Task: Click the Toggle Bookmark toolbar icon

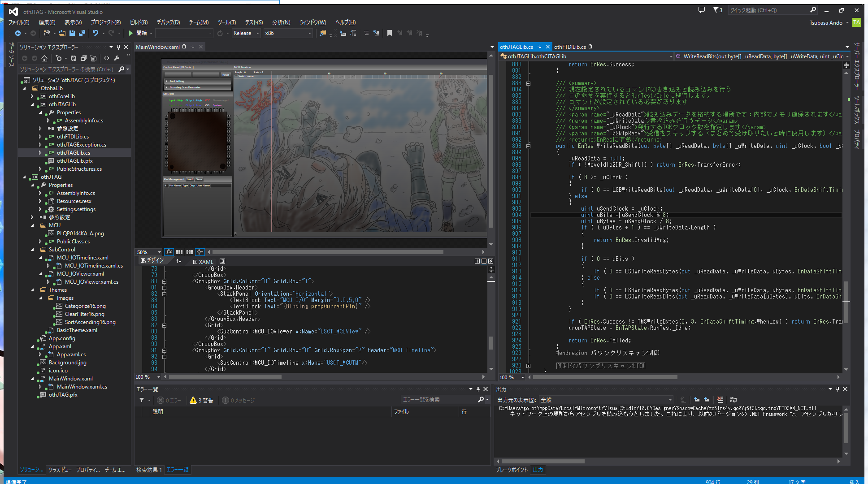Action: pyautogui.click(x=390, y=33)
